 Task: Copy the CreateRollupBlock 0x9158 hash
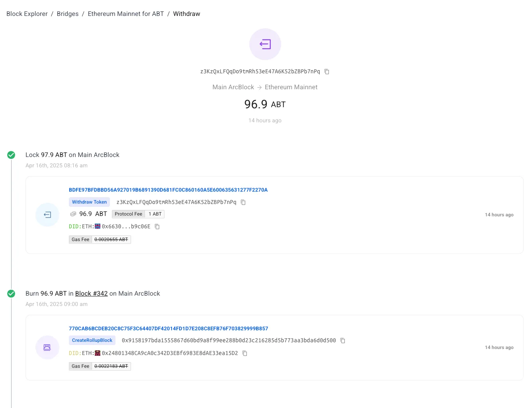[343, 341]
